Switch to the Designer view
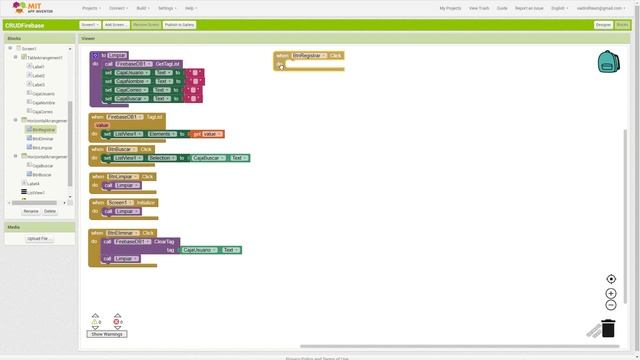 point(603,25)
